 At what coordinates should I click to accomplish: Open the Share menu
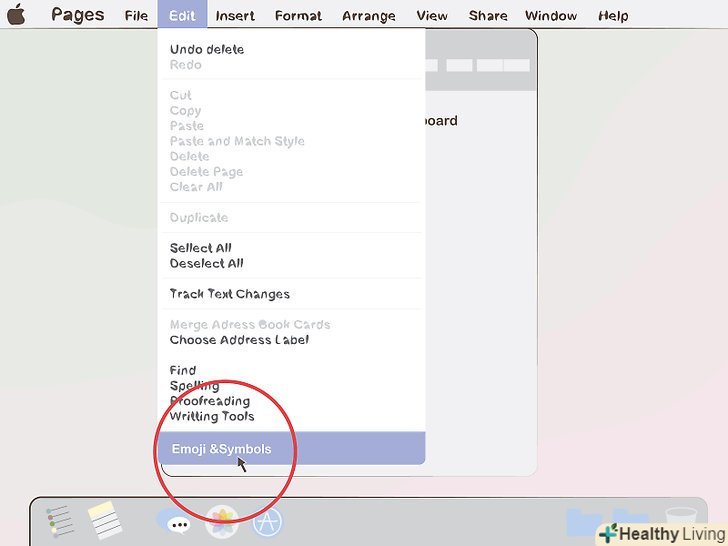click(x=488, y=16)
